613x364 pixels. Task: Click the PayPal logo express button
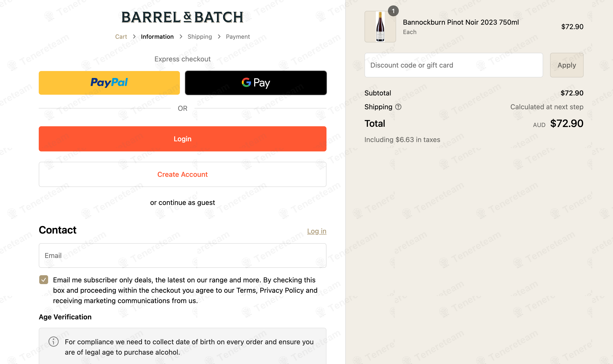click(x=109, y=83)
